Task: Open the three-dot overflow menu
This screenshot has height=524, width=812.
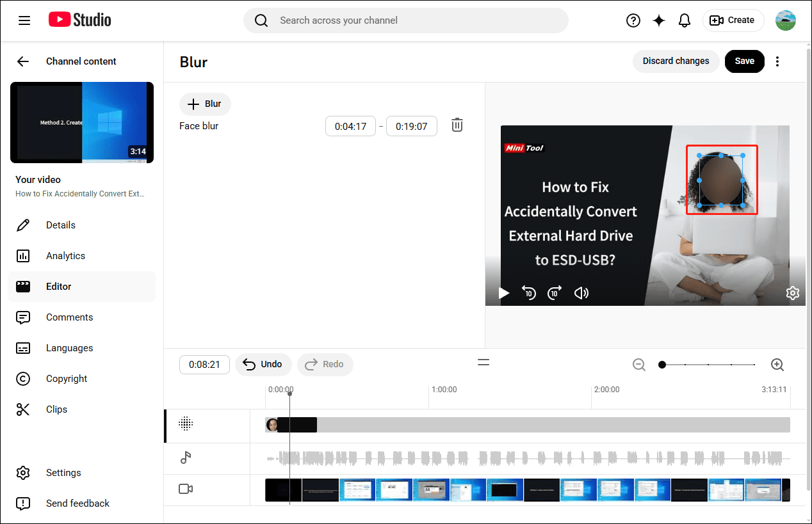Action: click(x=777, y=61)
